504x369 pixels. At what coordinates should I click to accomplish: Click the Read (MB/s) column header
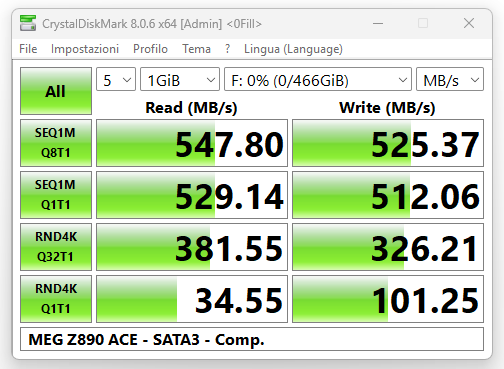191,108
